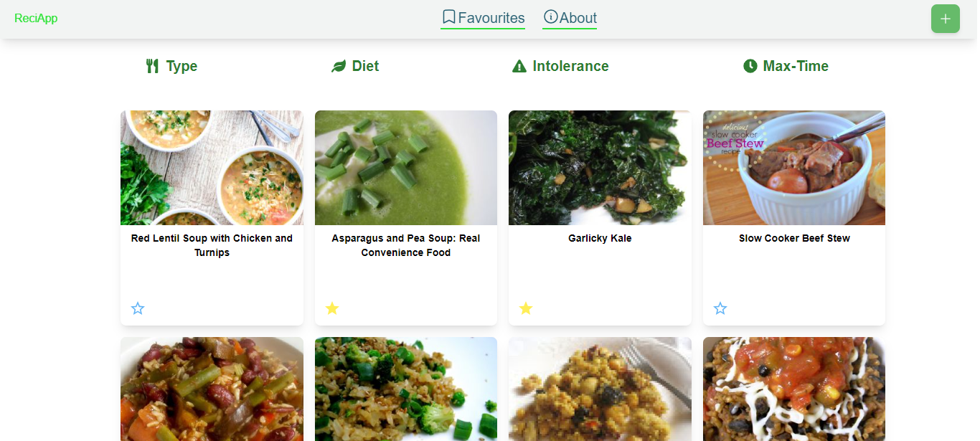Click the ReciApp home logo link
The image size is (980, 441).
[36, 19]
